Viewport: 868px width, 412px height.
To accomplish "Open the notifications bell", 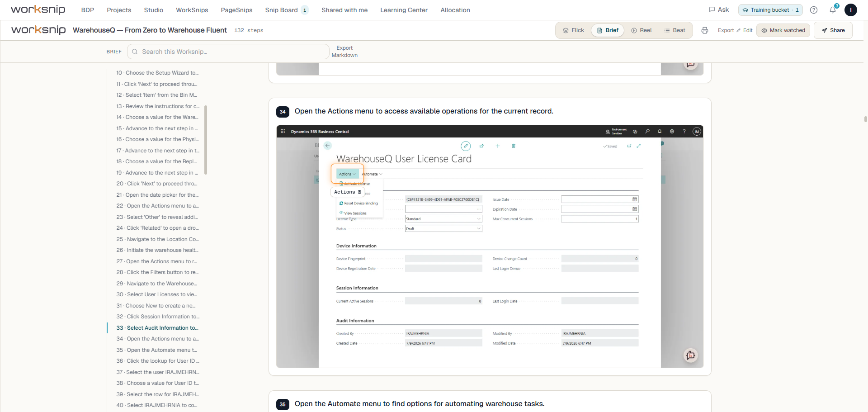I will 833,10.
